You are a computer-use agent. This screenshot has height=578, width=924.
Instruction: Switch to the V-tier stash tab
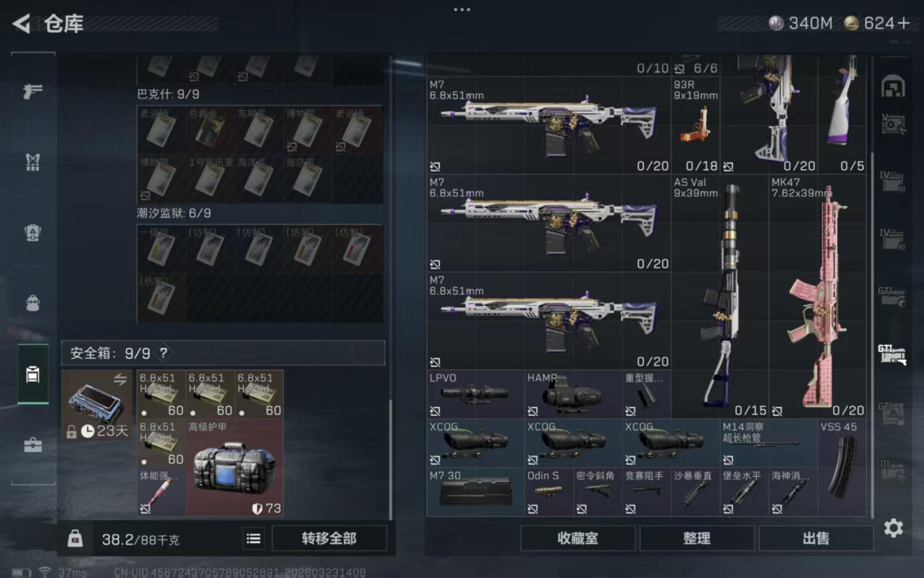coord(893,124)
